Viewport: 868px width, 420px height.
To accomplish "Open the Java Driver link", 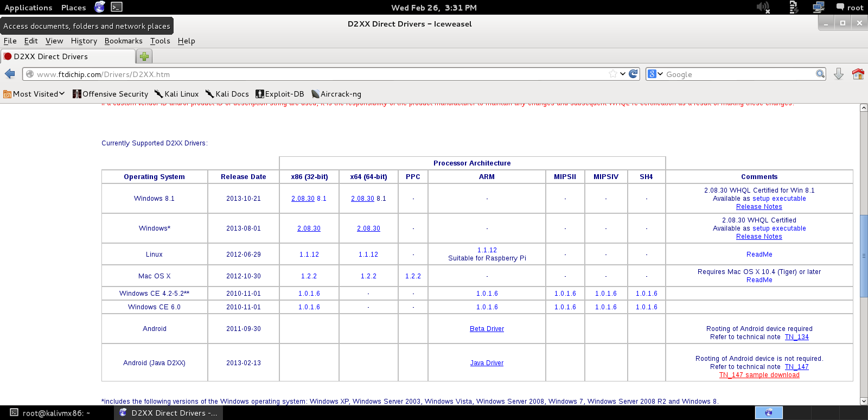I will 487,363.
